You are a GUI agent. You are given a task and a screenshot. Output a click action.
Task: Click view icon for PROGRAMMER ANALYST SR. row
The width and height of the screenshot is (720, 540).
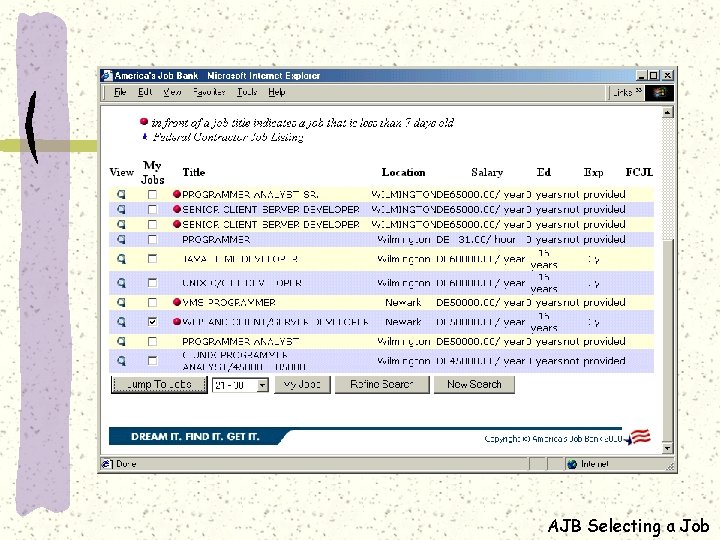click(x=121, y=195)
